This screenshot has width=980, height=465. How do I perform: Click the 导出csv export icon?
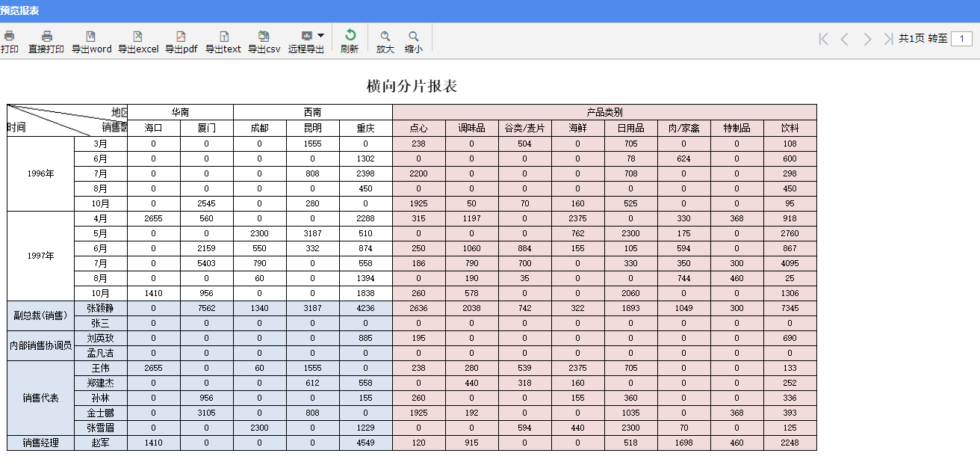pyautogui.click(x=264, y=37)
